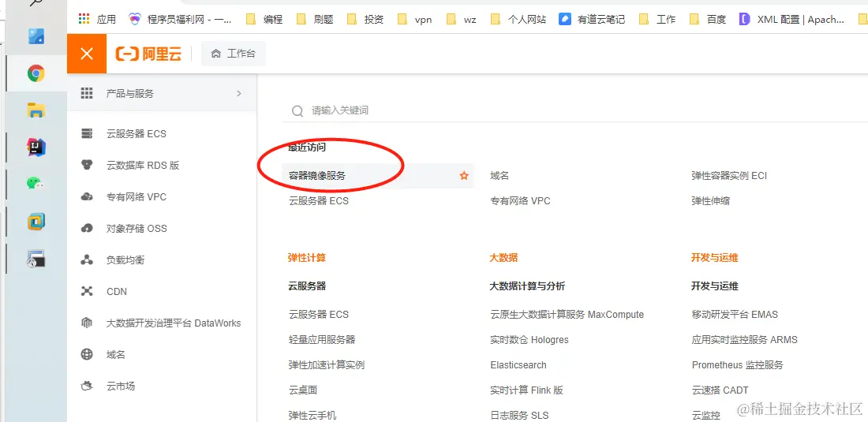Open 云原生大数据计算服务 MaxCompute link
The image size is (868, 422).
pos(567,315)
